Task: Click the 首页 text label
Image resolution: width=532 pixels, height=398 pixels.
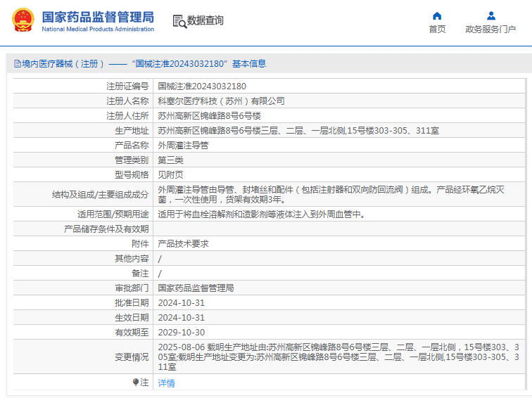Action: pyautogui.click(x=437, y=30)
